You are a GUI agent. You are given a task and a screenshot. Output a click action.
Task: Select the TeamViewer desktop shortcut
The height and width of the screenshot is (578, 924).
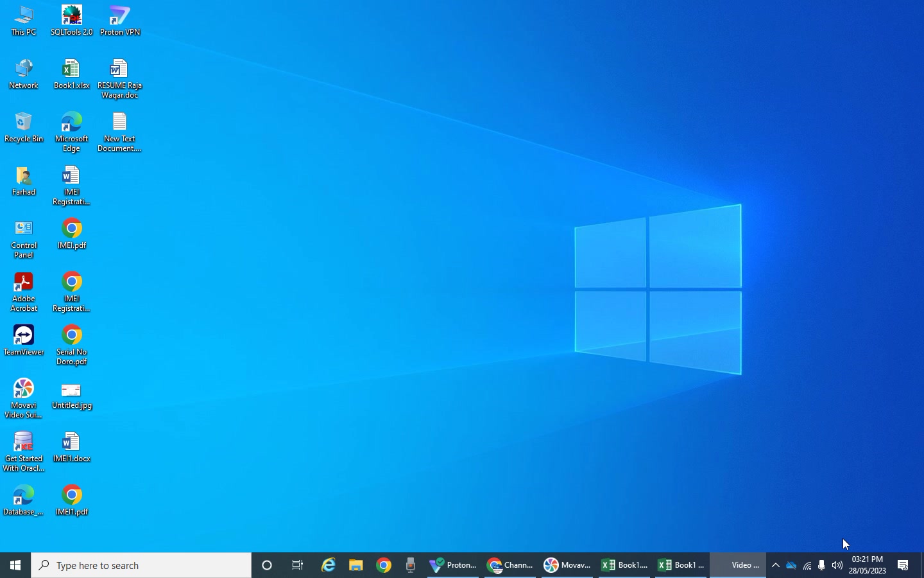pos(24,341)
